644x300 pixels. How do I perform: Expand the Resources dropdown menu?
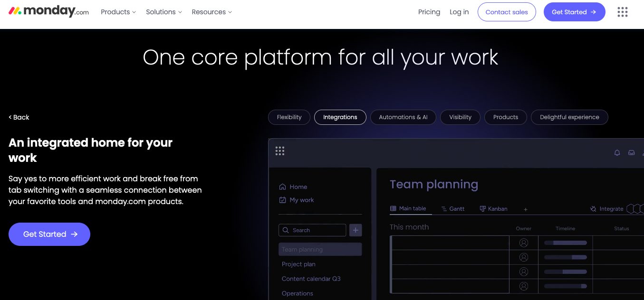click(x=212, y=12)
